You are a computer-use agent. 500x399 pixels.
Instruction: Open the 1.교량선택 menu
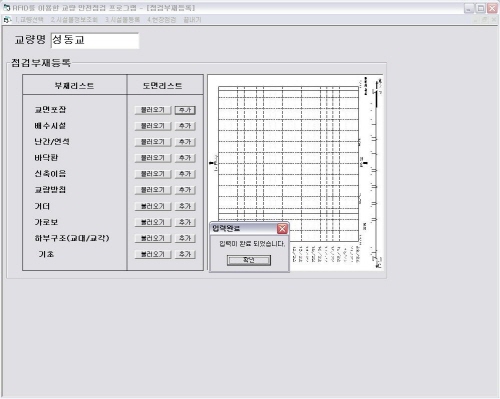click(x=29, y=20)
